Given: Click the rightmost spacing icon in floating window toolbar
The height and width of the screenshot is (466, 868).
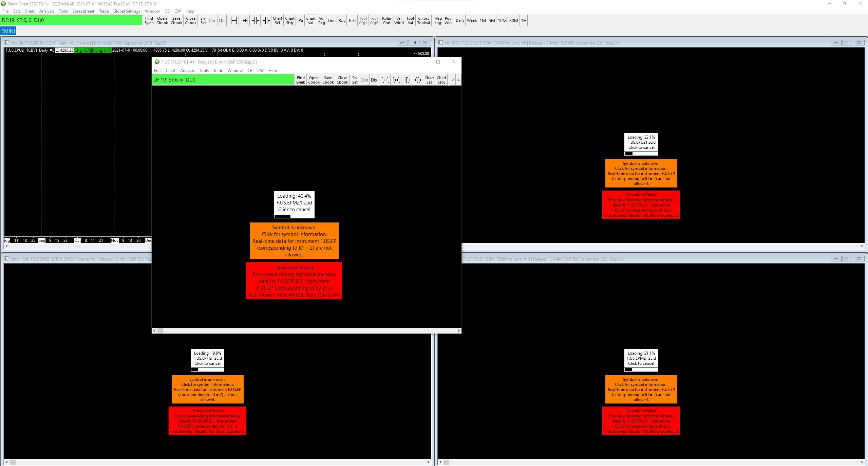Looking at the screenshot, I should (418, 80).
